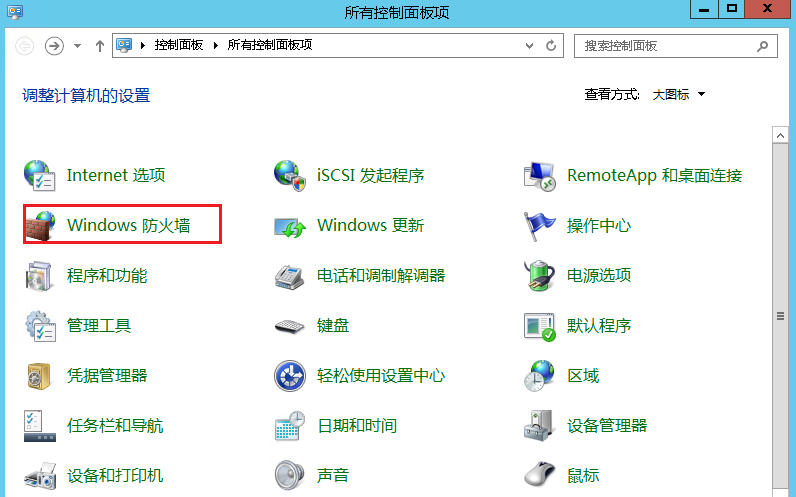Open the Windows 防火墙 link
Viewport: 796px width, 497px height.
(128, 225)
